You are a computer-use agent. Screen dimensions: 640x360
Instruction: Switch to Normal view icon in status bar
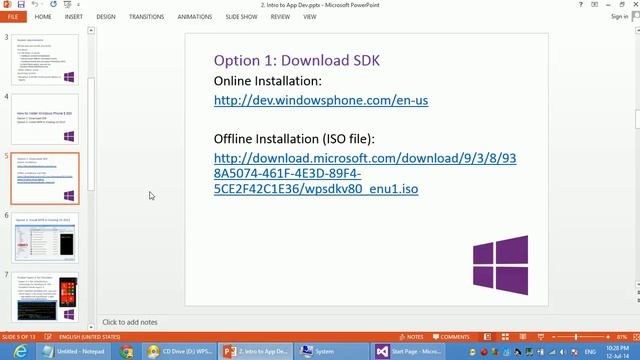487,337
